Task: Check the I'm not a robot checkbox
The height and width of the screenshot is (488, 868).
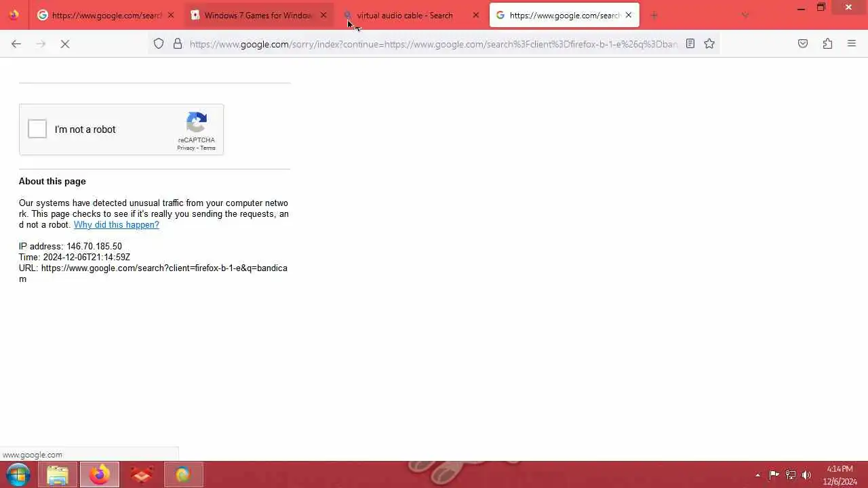Action: pos(37,129)
